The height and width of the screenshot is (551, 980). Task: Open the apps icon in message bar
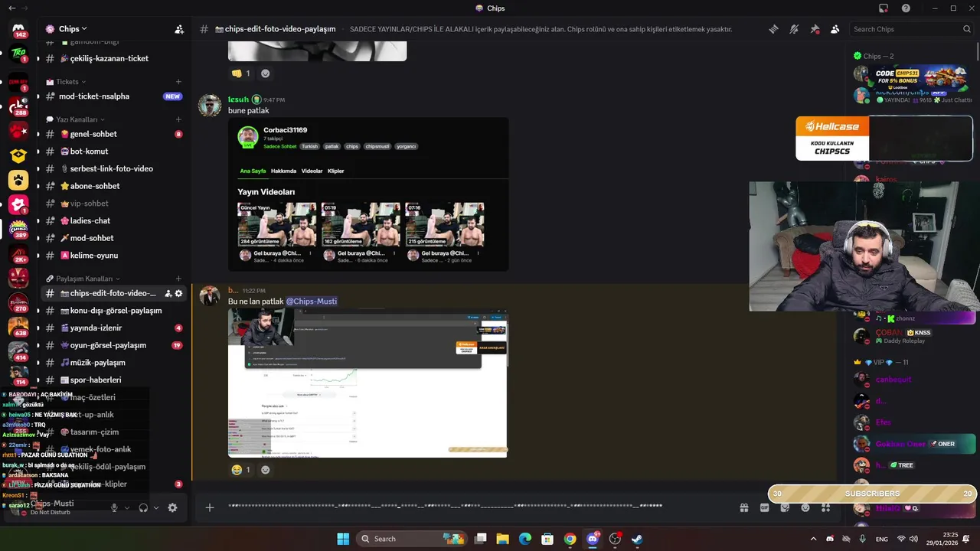(x=825, y=507)
